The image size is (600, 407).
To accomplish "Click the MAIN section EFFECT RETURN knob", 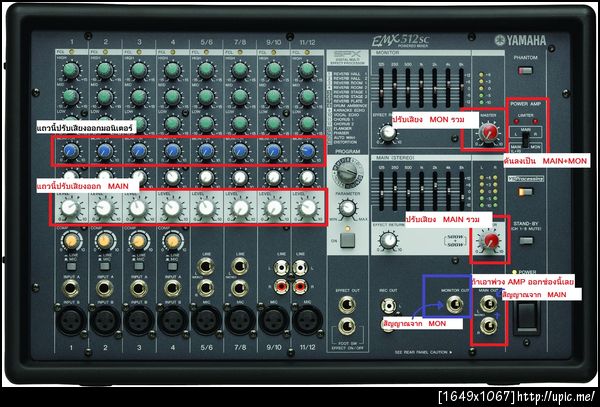I will click(388, 241).
